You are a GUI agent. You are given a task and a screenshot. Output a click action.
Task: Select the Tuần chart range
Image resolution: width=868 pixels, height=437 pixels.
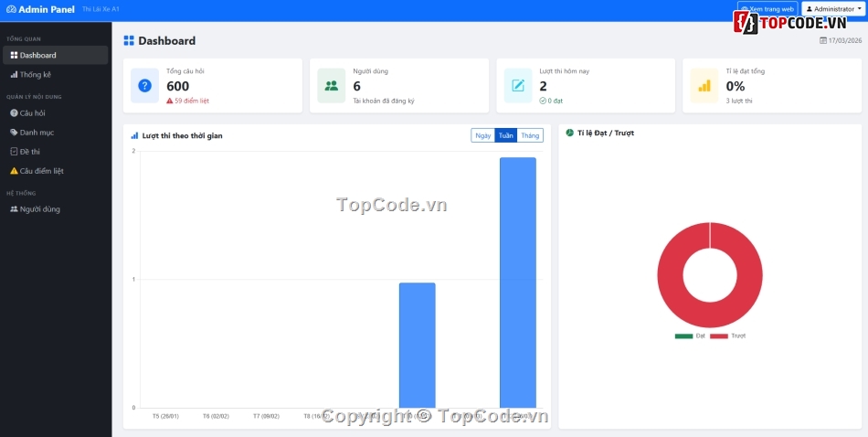coord(505,135)
